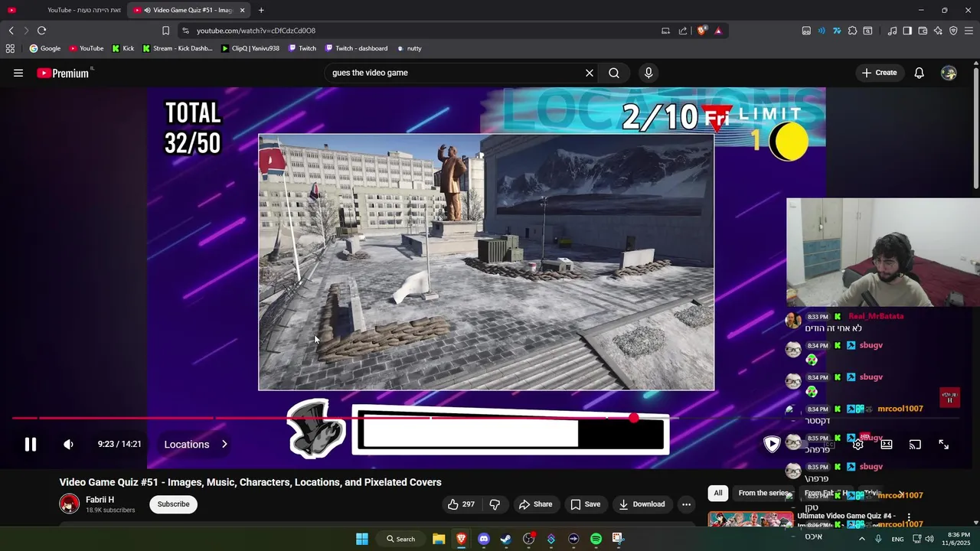Switch the player to theater mode
The height and width of the screenshot is (551, 980).
click(x=887, y=445)
